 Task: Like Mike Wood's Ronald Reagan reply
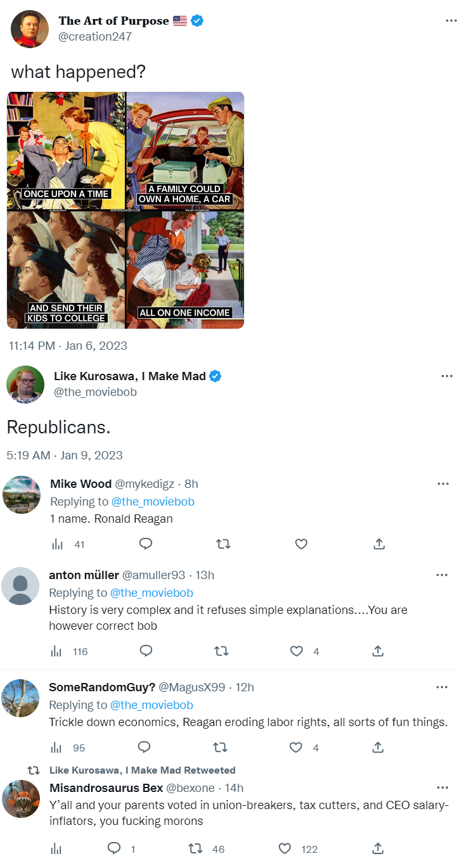coord(301,544)
